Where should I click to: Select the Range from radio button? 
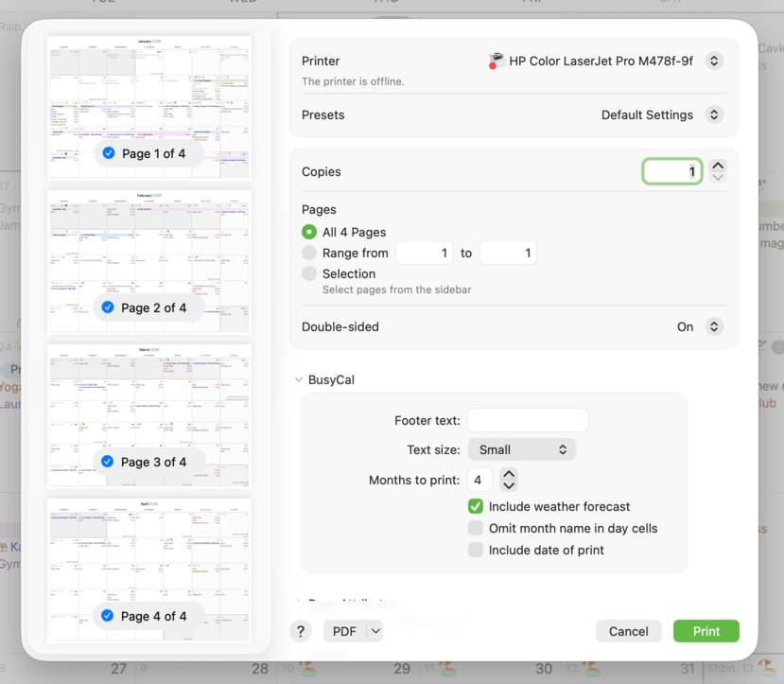pyautogui.click(x=309, y=253)
